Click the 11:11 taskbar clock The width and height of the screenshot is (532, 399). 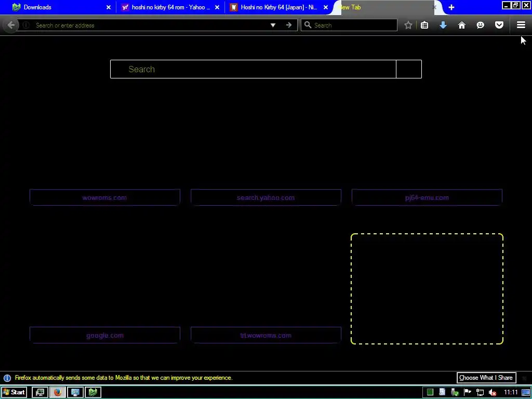pyautogui.click(x=511, y=393)
